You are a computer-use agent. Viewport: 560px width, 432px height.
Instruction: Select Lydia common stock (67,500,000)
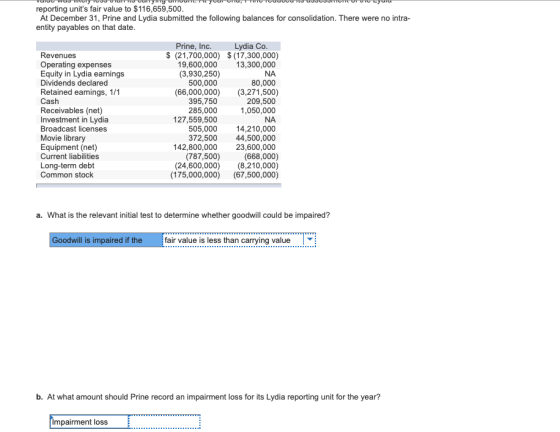point(256,175)
